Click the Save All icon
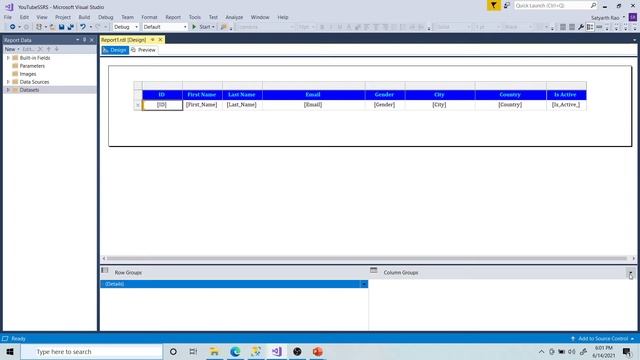 click(70, 27)
